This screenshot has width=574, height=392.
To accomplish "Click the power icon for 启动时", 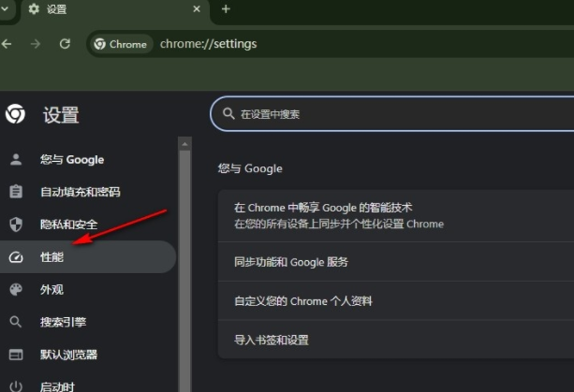I will coord(16,386).
